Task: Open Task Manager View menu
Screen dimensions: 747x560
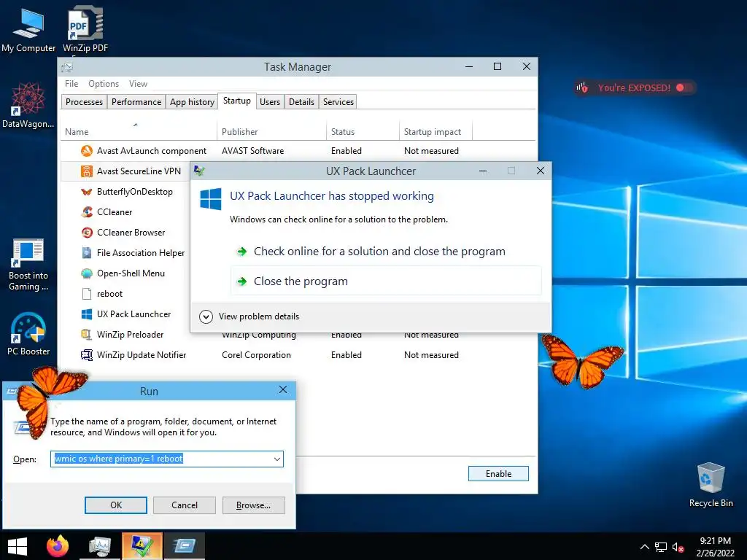Action: pyautogui.click(x=138, y=84)
